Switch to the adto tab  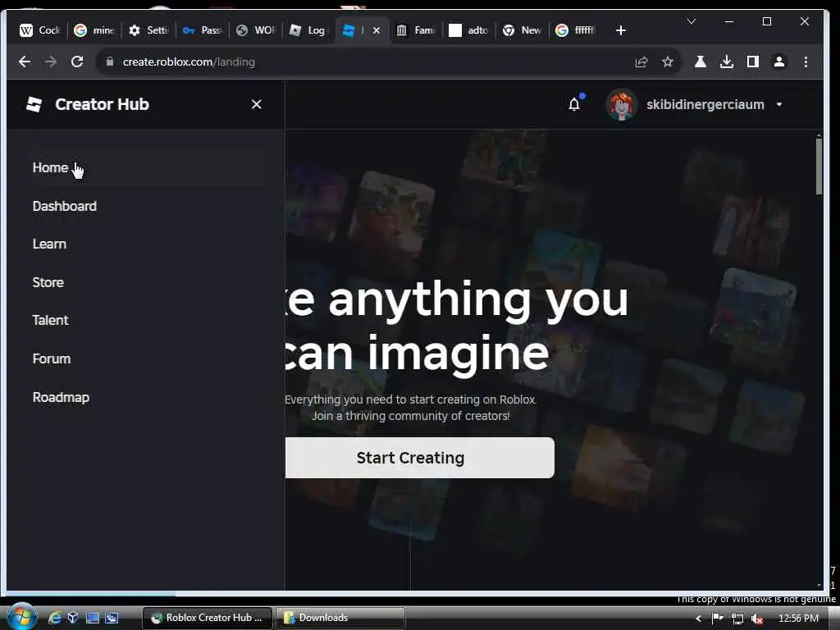click(x=468, y=30)
